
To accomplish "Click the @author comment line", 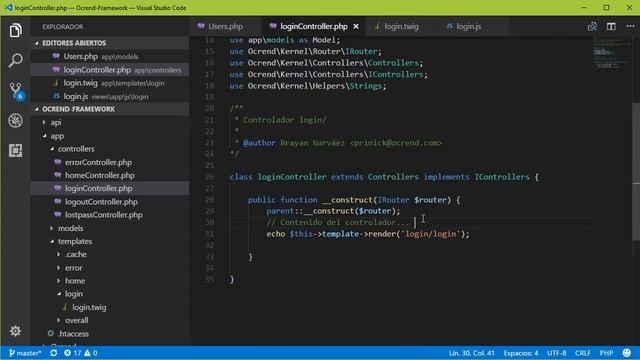I will pyautogui.click(x=338, y=143).
